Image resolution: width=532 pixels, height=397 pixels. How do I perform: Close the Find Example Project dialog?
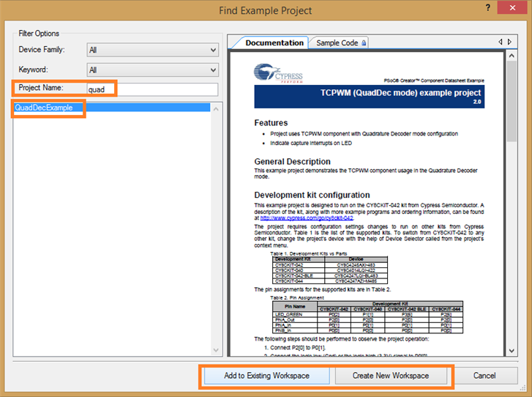512,9
